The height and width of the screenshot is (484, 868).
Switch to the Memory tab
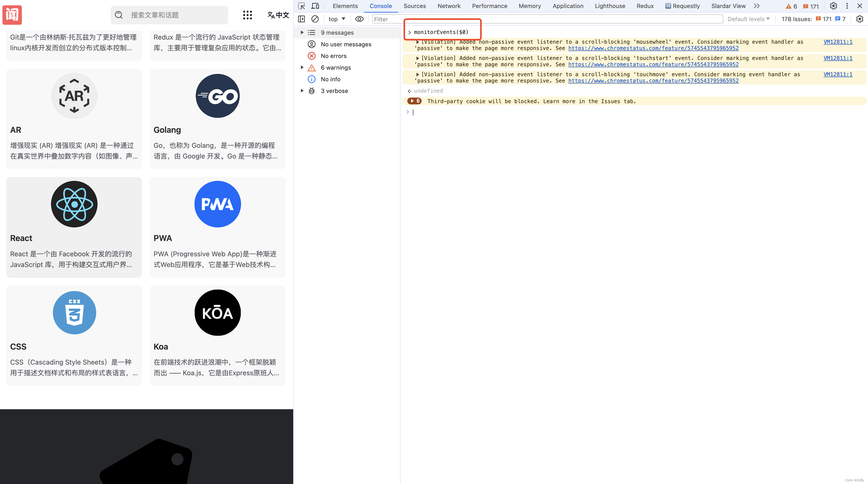[x=530, y=6]
